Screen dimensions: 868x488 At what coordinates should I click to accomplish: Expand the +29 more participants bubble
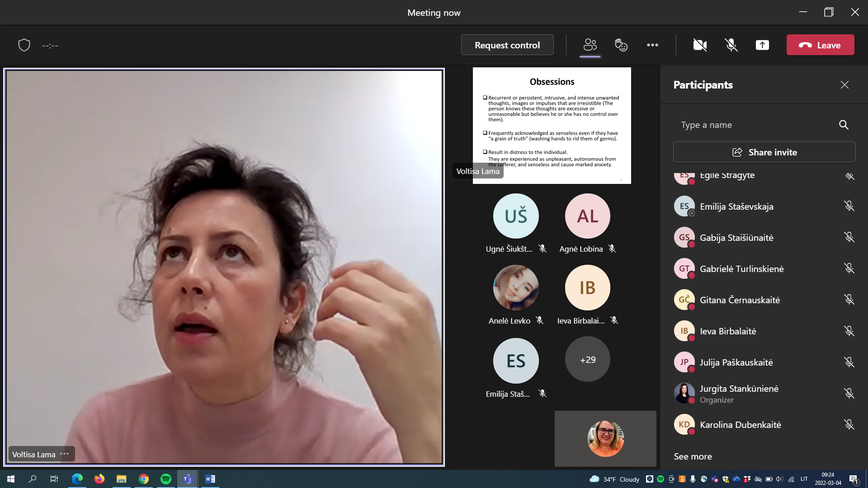point(587,360)
